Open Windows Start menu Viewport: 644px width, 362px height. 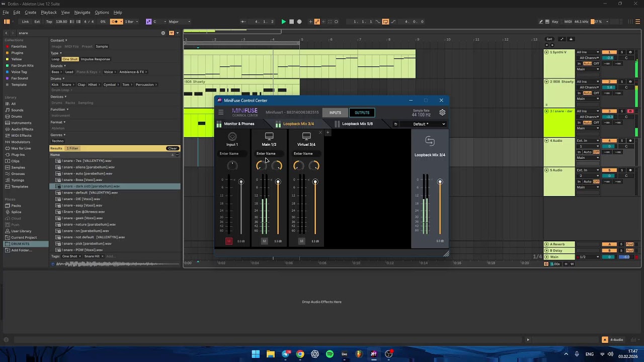coord(256,354)
